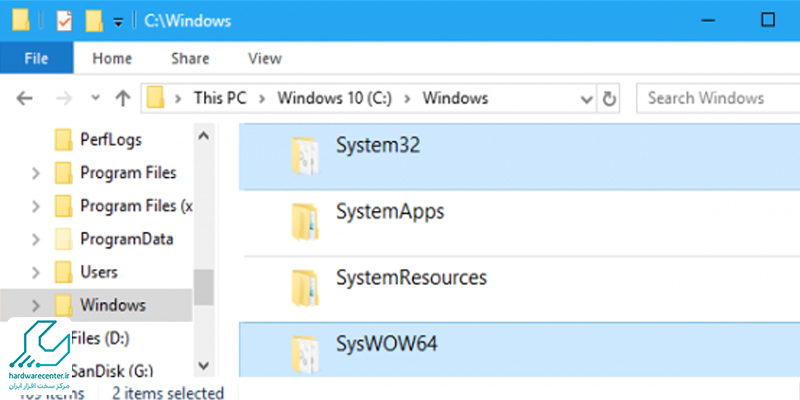Viewport: 800px width, 400px height.
Task: Select Program Files (x86) in navigation pane
Action: 136,206
